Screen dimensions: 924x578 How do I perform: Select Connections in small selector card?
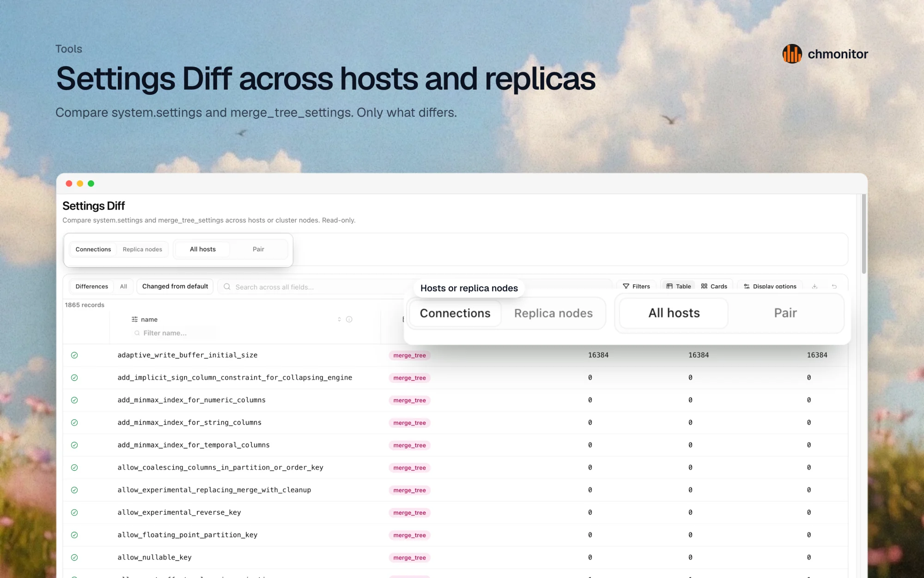[x=93, y=249]
